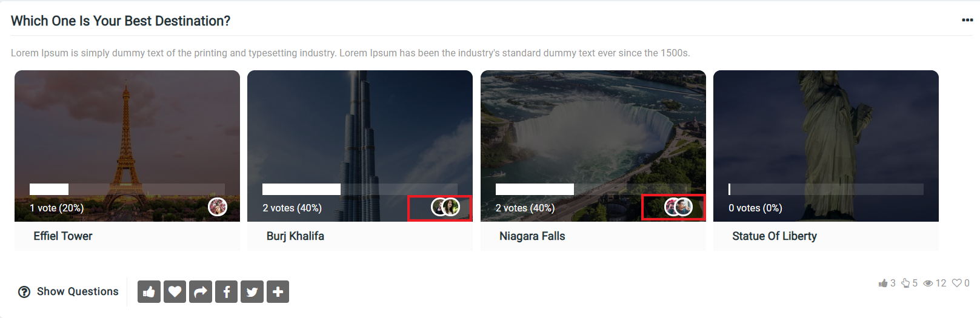Screen dimensions: 980x318
Task: Click the share arrow button
Action: click(201, 292)
